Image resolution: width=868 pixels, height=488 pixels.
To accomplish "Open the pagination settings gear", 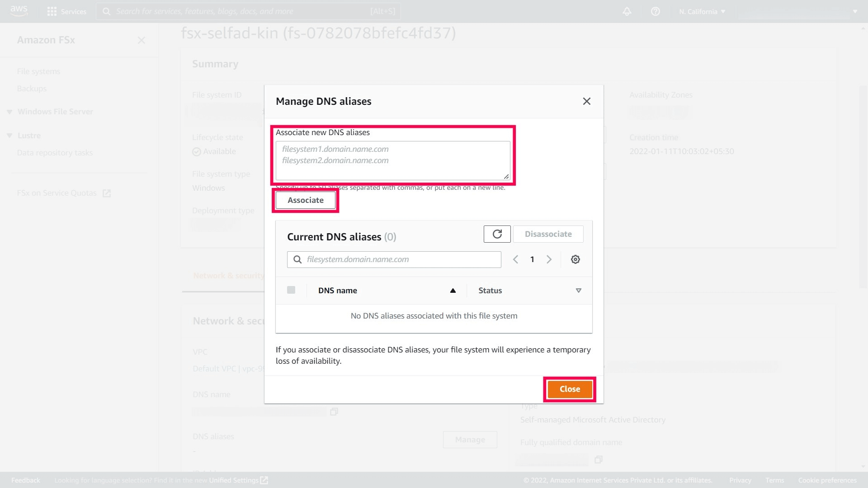I will tap(575, 259).
